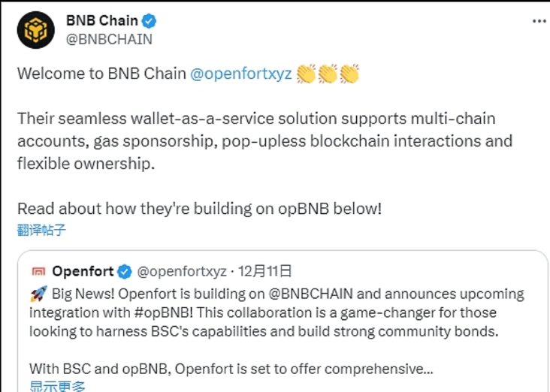Click the Openfort name in quoted tweet
Viewport: 550px width, 392px height.
(x=83, y=271)
